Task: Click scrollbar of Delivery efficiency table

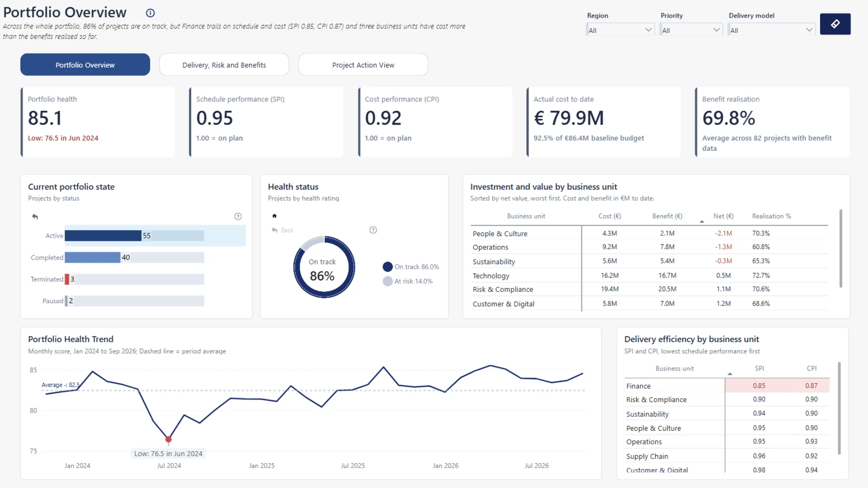Action: tap(839, 408)
